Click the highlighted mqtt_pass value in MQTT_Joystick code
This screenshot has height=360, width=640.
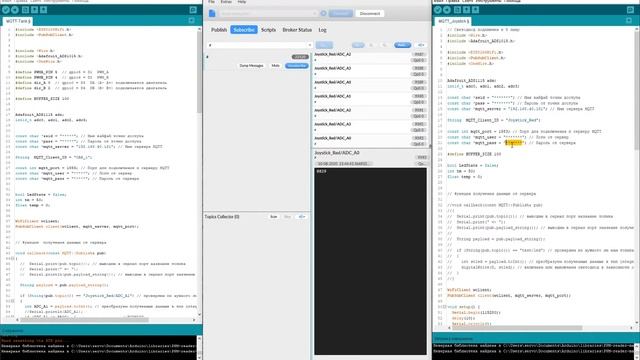coord(513,142)
